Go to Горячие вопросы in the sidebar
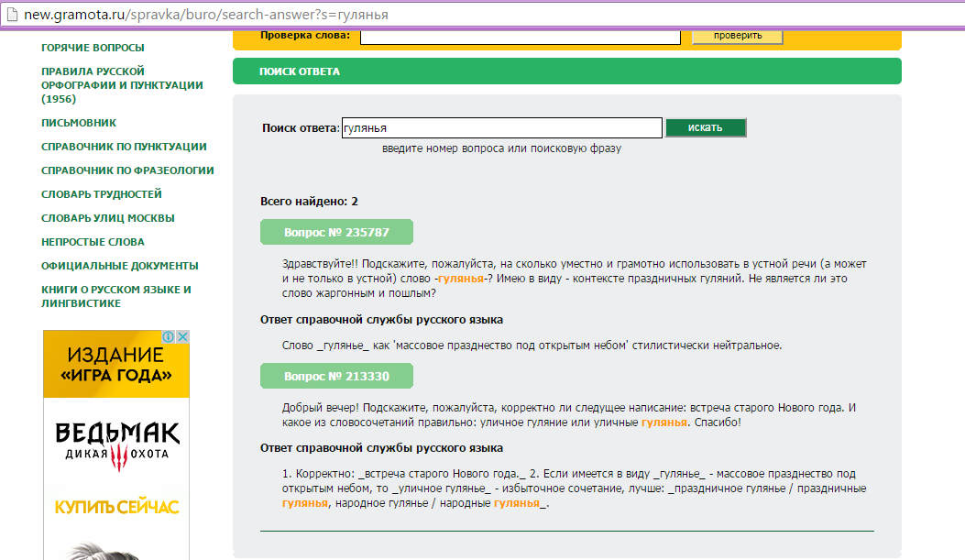Screen dimensions: 965x560 tap(93, 48)
